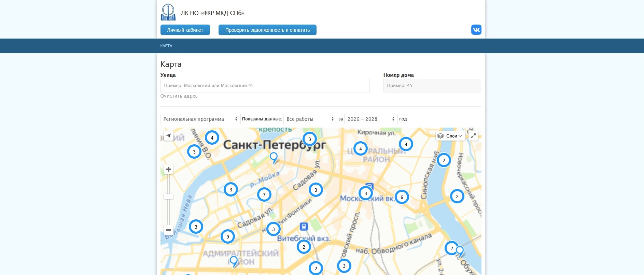The width and height of the screenshot is (644, 275).
Task: Zoom out with the map minus button
Action: coord(169,230)
